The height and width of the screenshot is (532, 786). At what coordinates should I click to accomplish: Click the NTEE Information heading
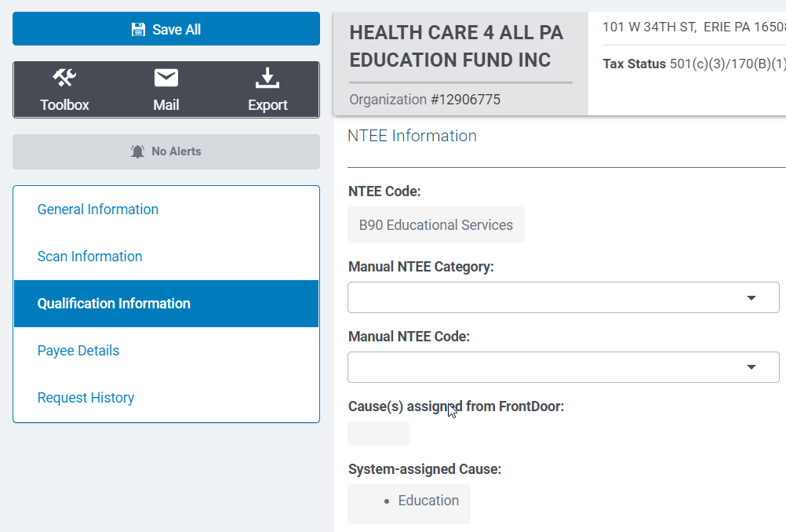[412, 136]
